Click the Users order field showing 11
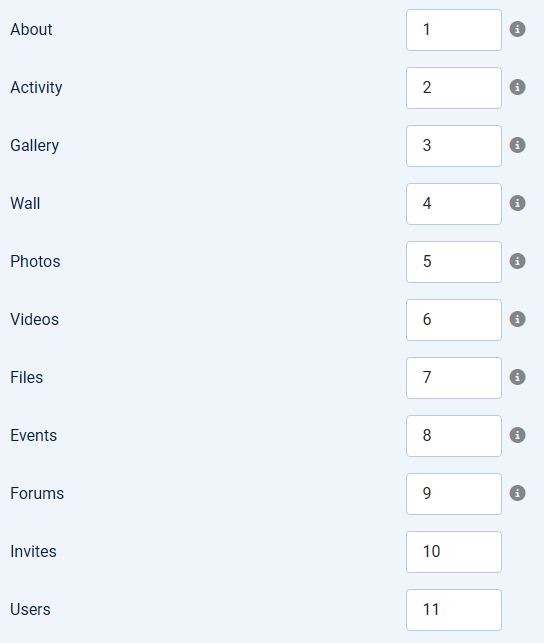This screenshot has height=643, width=544. pyautogui.click(x=454, y=610)
